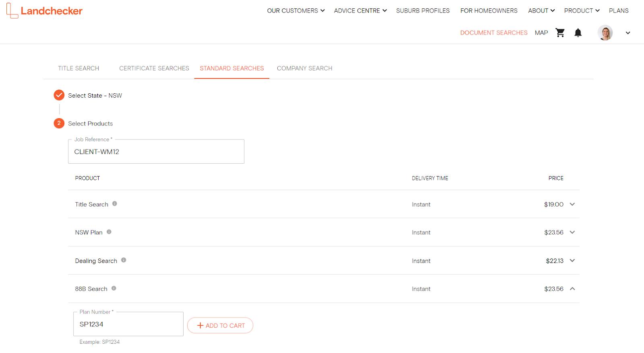Open For Homeowners page
This screenshot has width=644, height=353.
(489, 11)
